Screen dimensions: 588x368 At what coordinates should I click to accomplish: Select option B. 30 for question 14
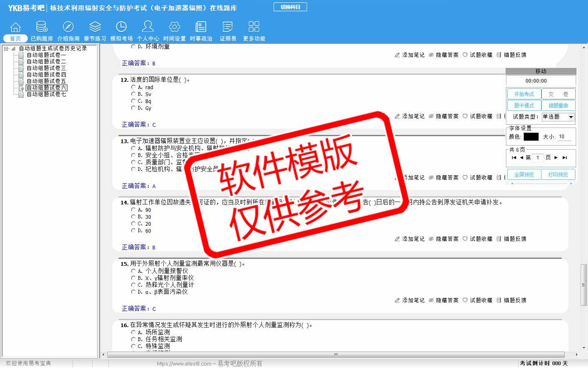click(133, 217)
